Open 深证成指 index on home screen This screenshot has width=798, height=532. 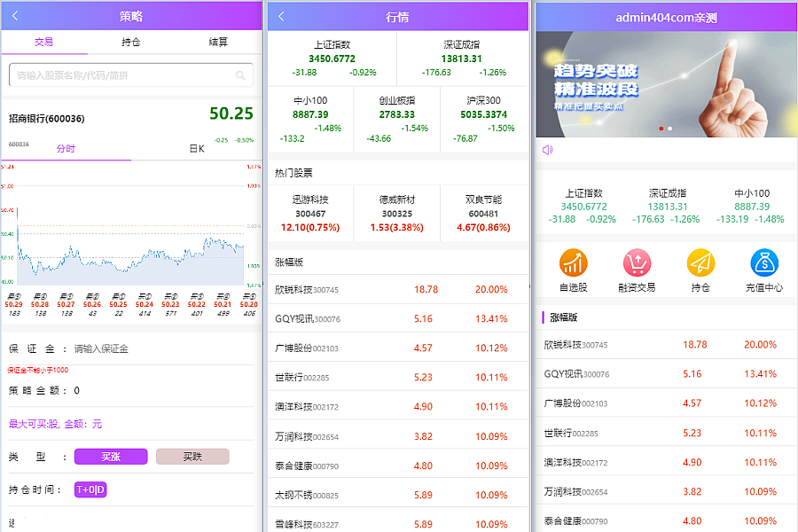click(667, 207)
